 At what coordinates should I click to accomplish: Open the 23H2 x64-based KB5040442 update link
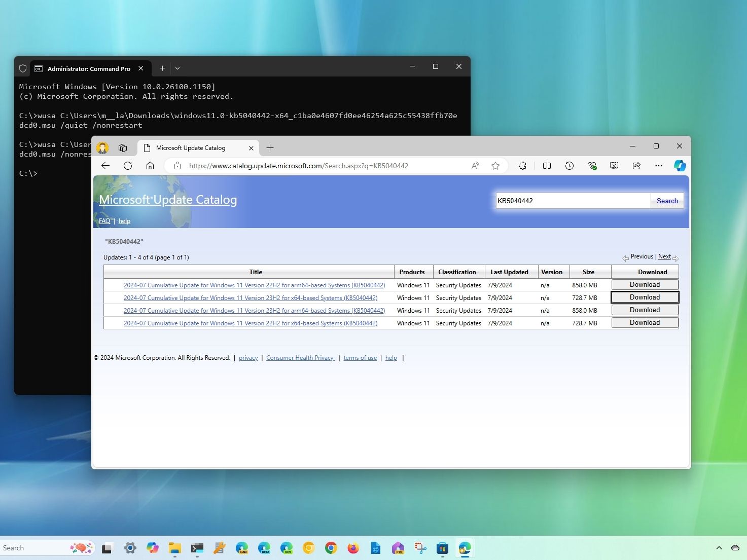click(251, 298)
